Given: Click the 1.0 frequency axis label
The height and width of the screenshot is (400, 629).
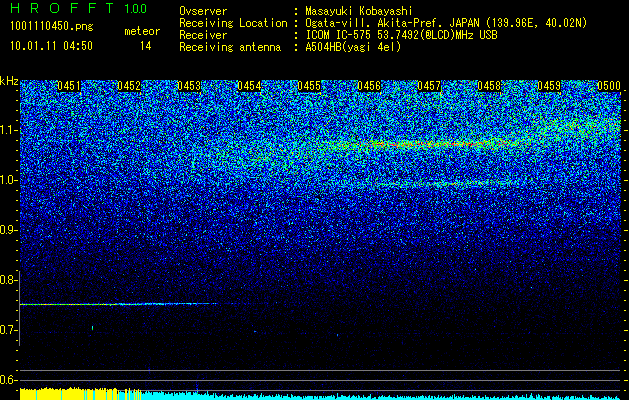Looking at the screenshot, I should click(9, 180).
